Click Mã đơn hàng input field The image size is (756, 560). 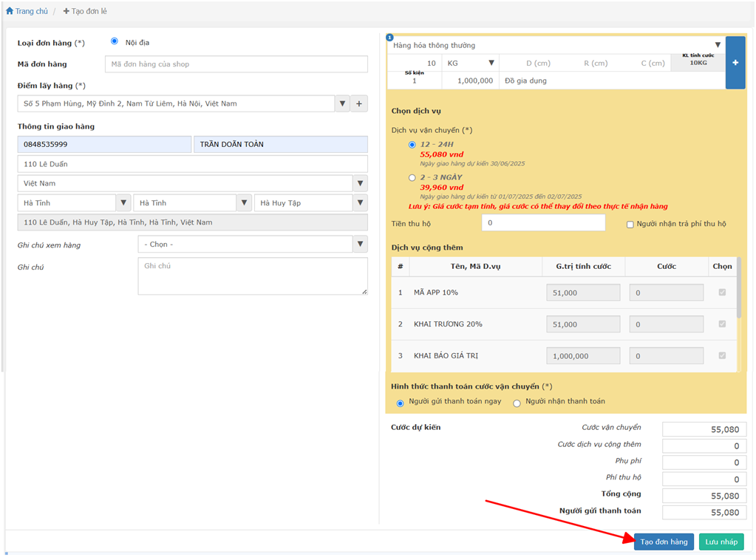(236, 64)
